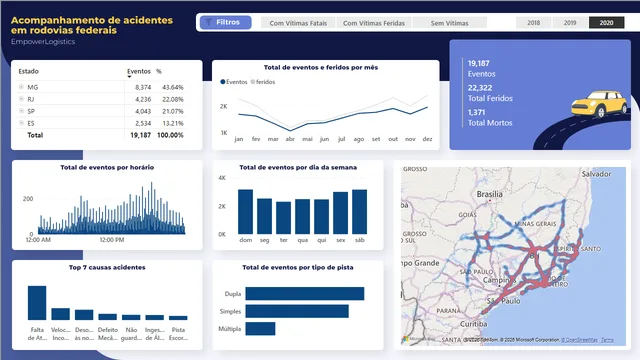Image resolution: width=640 pixels, height=360 pixels.
Task: Click the 19,187 Eventos card value
Action: pyautogui.click(x=478, y=63)
